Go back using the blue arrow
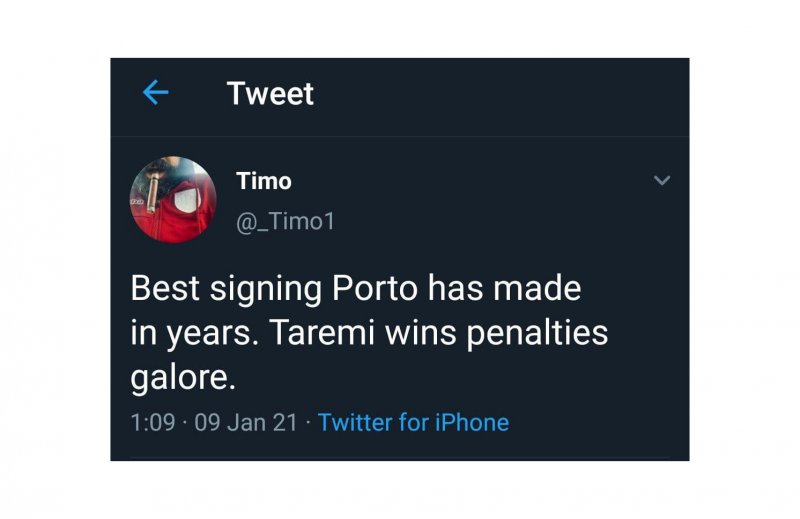This screenshot has width=800, height=519. pyautogui.click(x=155, y=94)
